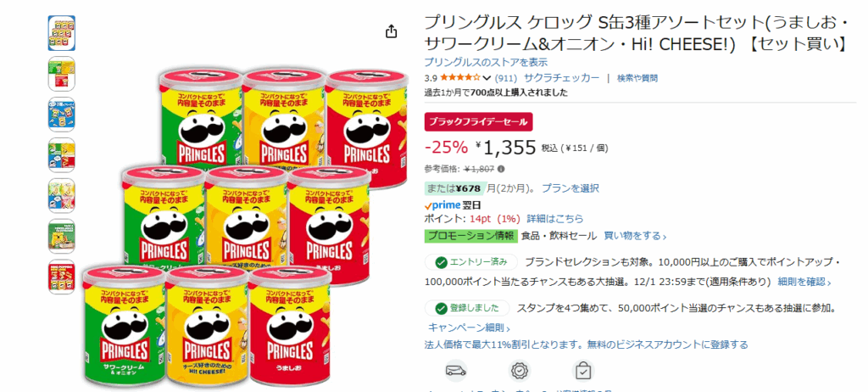Click the green checkmark on エントリー済み
The image size is (868, 392).
[x=441, y=262]
